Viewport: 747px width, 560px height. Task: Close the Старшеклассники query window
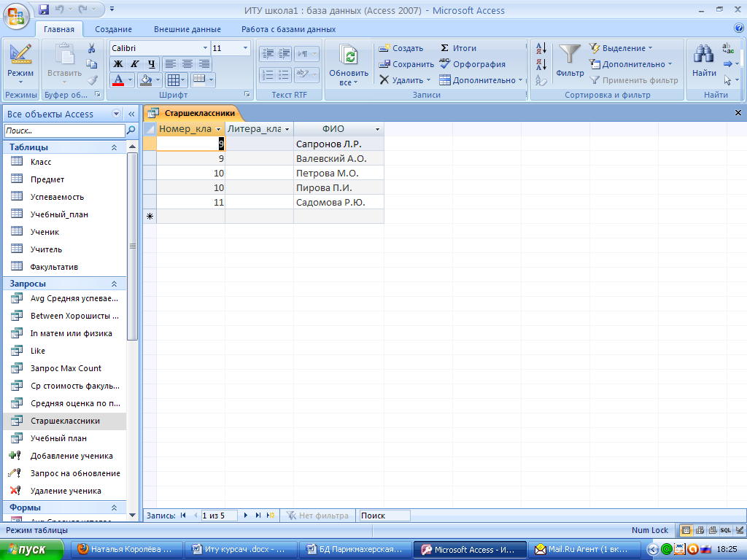738,113
